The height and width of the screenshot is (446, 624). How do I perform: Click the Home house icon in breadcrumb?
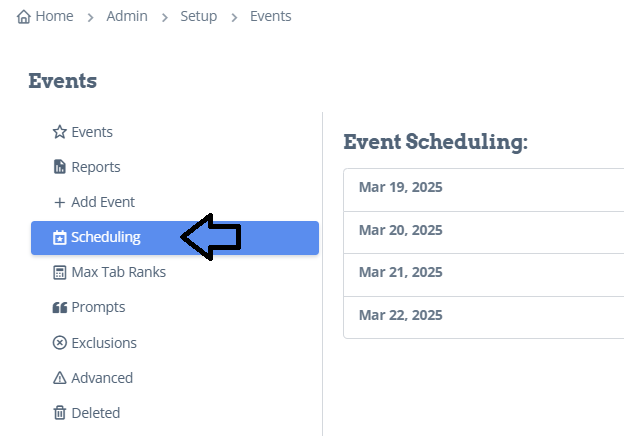23,17
